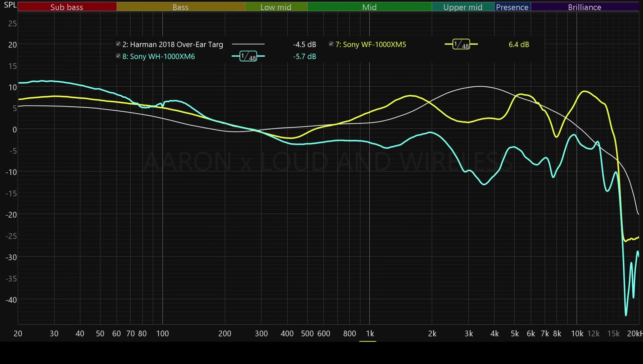Click the 20 dB level label
This screenshot has height=364, width=643.
12,45
